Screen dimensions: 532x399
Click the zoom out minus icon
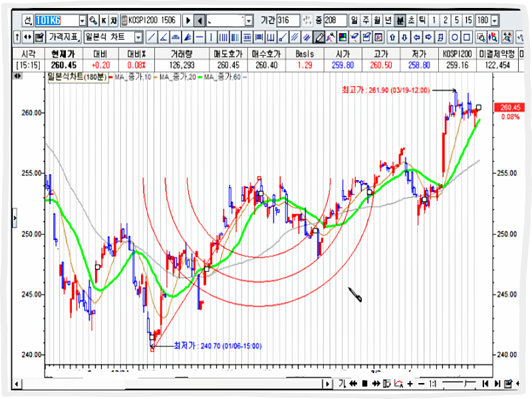422,384
